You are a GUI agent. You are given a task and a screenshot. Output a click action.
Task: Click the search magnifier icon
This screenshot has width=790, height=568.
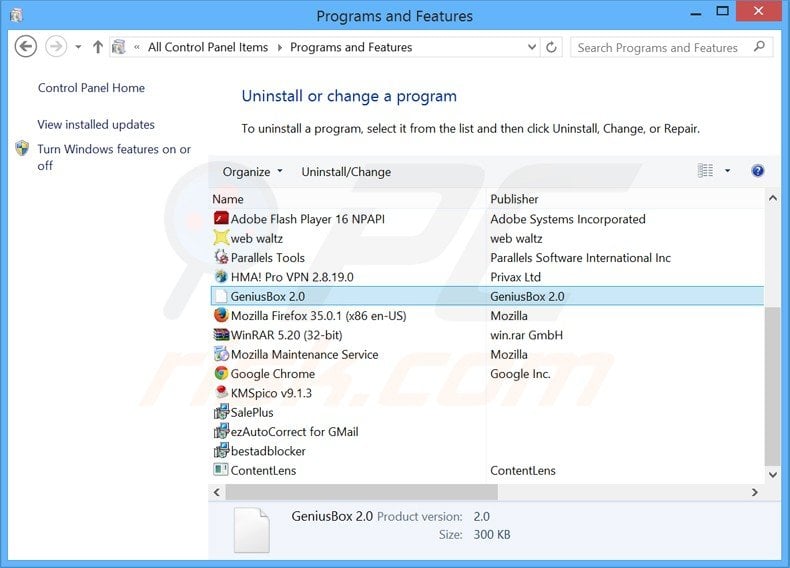click(x=759, y=47)
